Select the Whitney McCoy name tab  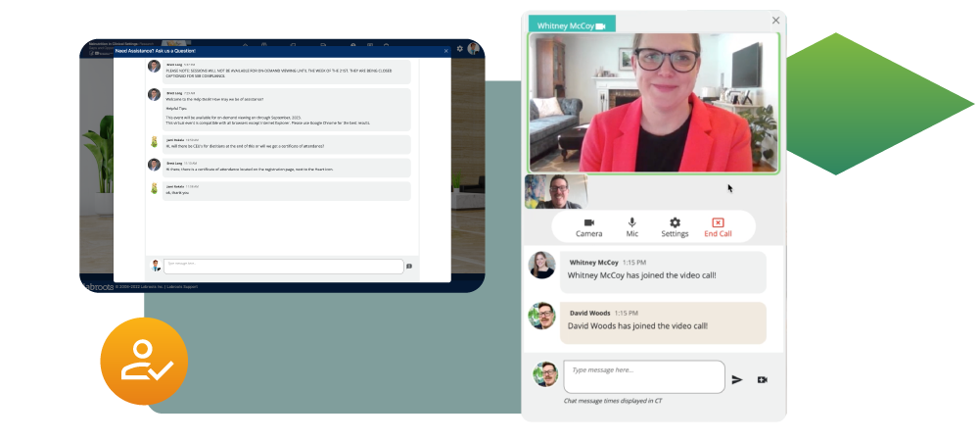572,25
